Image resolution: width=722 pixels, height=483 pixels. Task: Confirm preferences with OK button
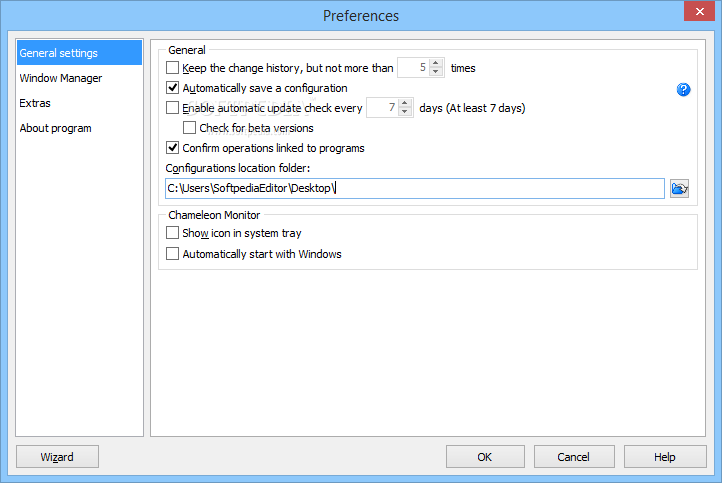pos(485,457)
